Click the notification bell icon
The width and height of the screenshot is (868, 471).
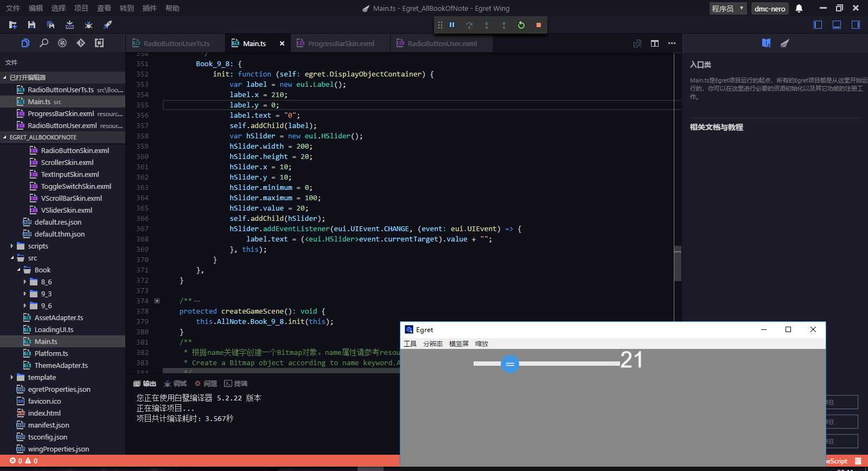(799, 8)
